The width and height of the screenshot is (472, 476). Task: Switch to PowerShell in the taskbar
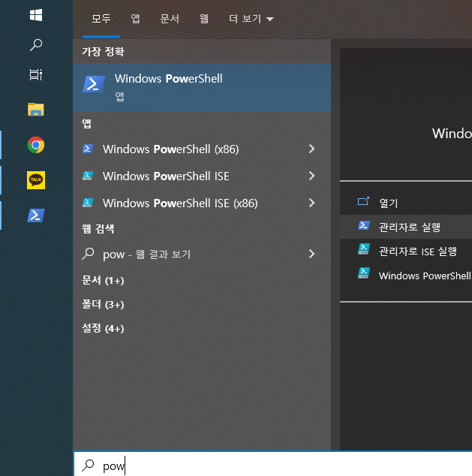(36, 215)
